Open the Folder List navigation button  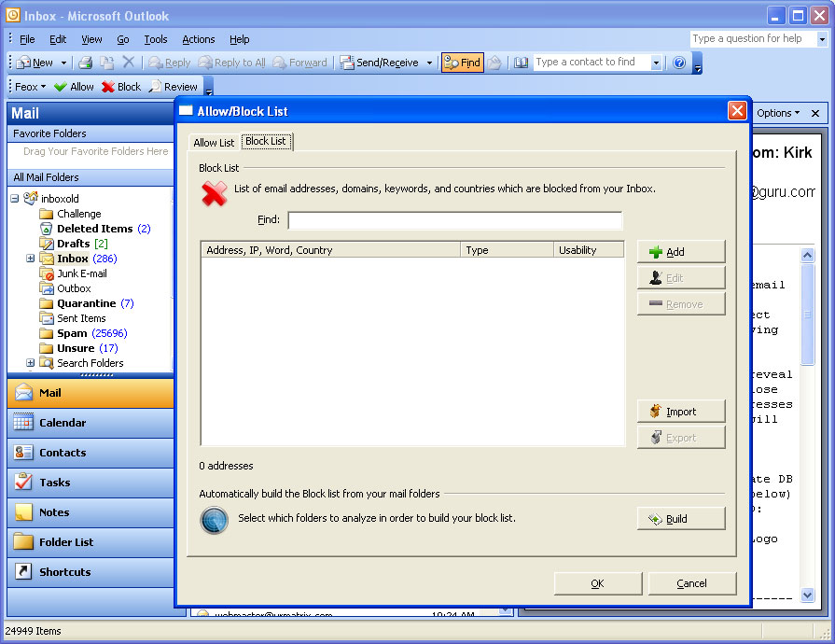(90, 542)
